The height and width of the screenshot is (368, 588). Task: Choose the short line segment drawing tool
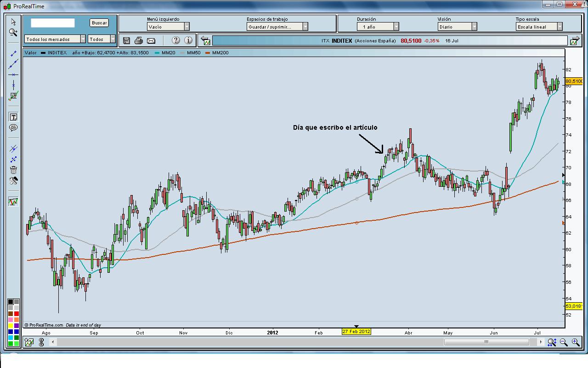click(13, 54)
